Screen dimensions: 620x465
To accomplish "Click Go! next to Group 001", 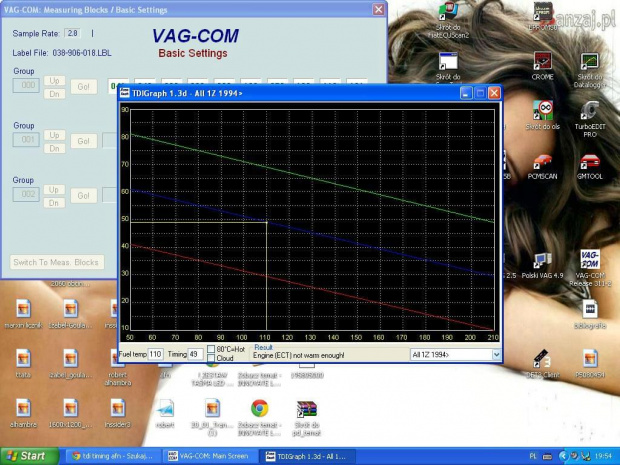I will pos(84,141).
